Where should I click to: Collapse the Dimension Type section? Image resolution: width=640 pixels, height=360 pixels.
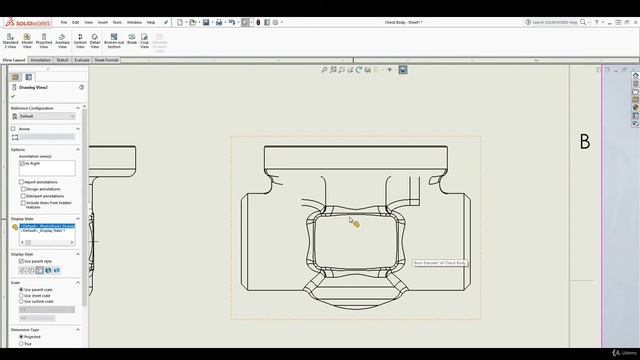(x=78, y=329)
